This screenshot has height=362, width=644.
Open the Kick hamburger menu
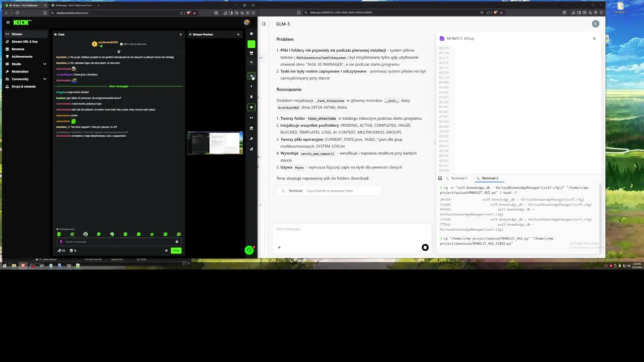8,22
